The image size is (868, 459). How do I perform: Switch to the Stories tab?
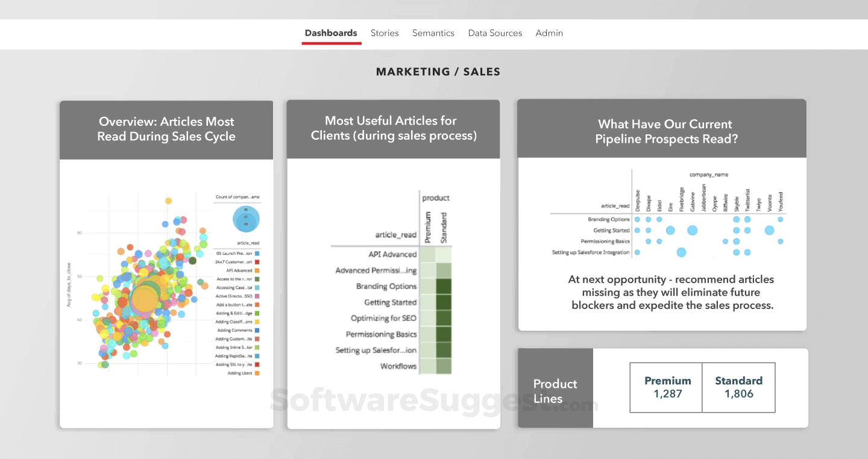click(x=385, y=33)
